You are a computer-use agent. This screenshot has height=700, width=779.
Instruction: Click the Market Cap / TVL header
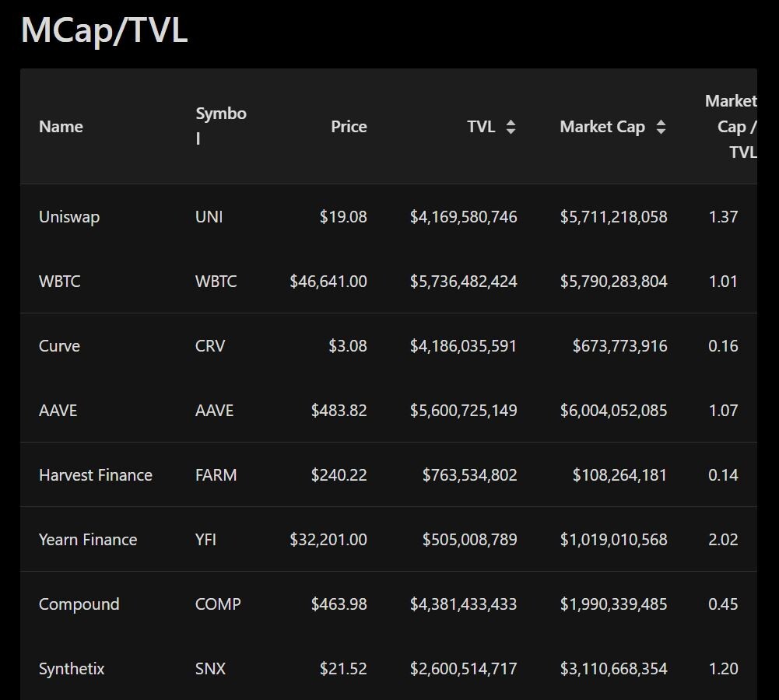pos(731,127)
